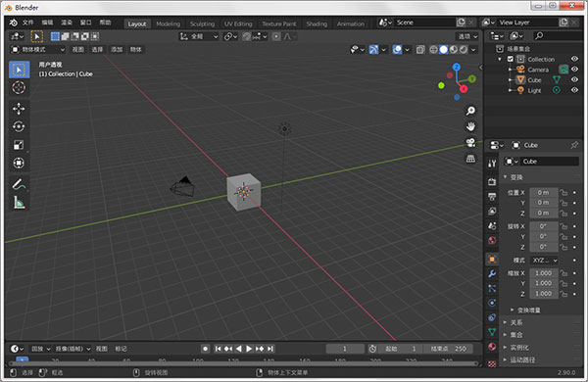This screenshot has width=588, height=382.
Task: Open the Texture Paint workspace tab
Action: (279, 24)
